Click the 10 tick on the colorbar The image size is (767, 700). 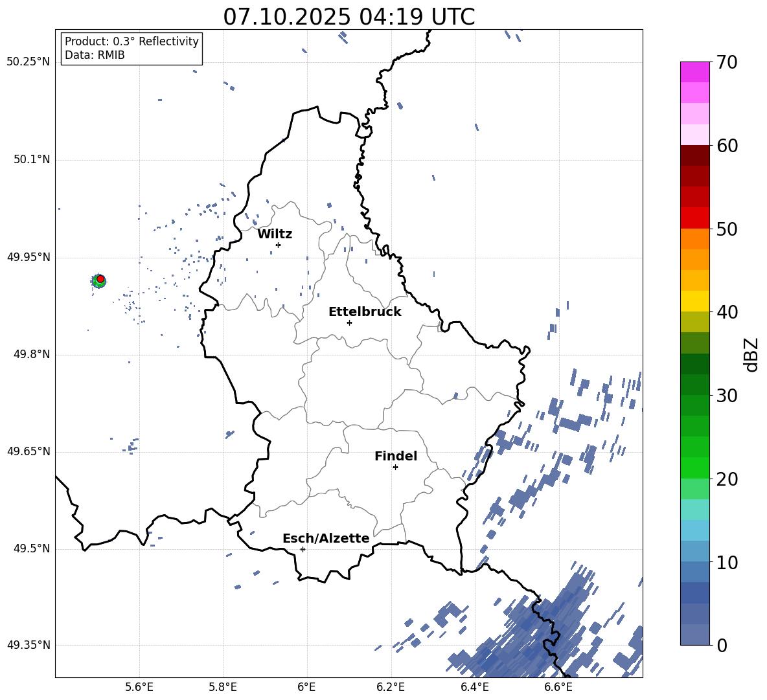click(x=727, y=562)
